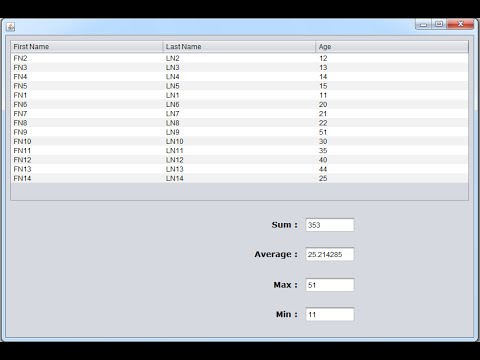
Task: Click the LN1 last name cell
Action: [x=239, y=95]
